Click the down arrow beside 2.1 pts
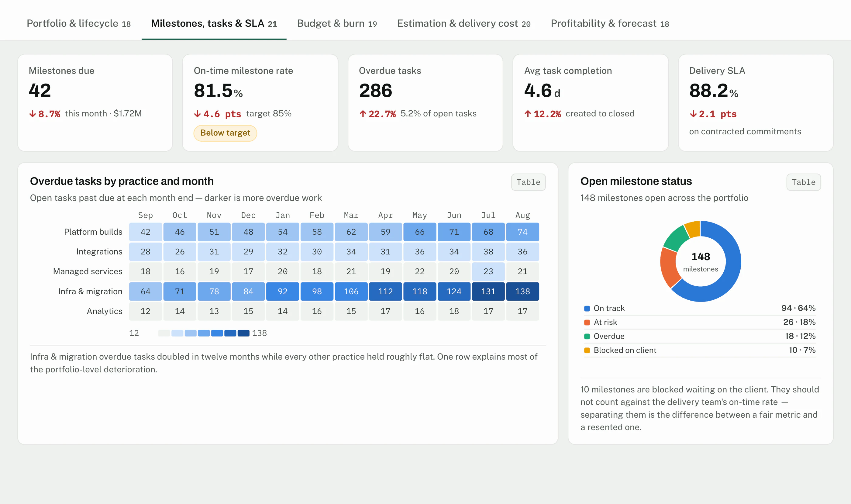 (x=693, y=114)
